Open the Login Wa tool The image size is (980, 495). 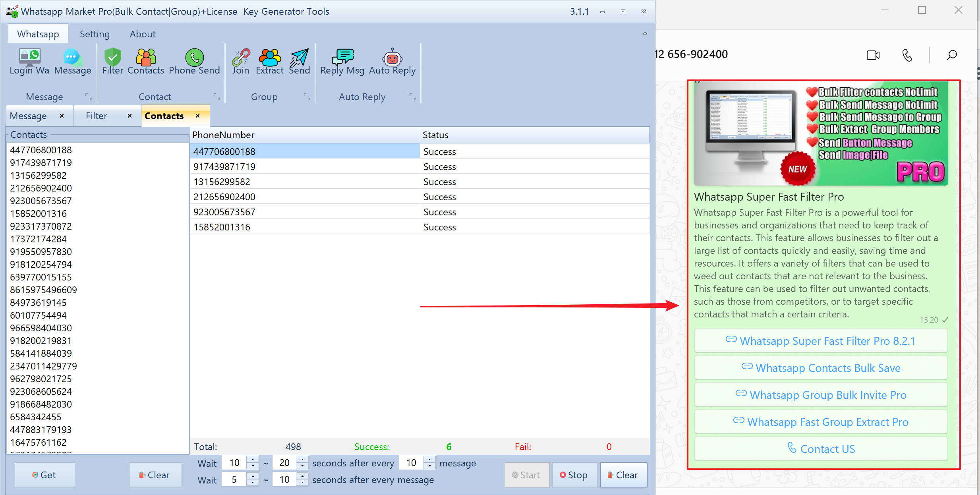pos(29,62)
